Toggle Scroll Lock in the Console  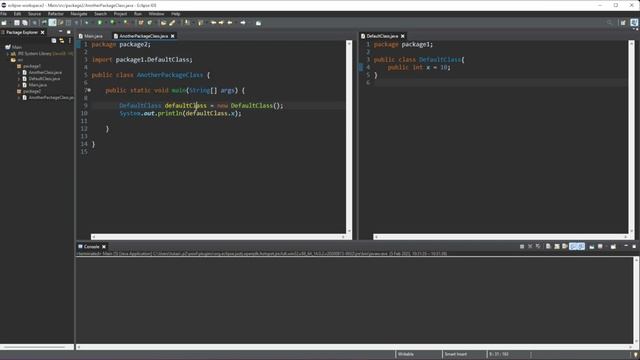[x=556, y=247]
